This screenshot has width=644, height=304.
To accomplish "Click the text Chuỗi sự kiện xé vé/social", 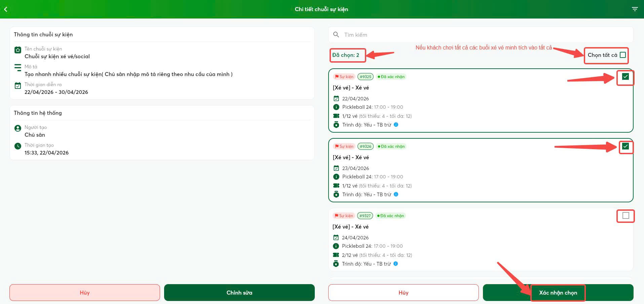I will click(x=57, y=57).
